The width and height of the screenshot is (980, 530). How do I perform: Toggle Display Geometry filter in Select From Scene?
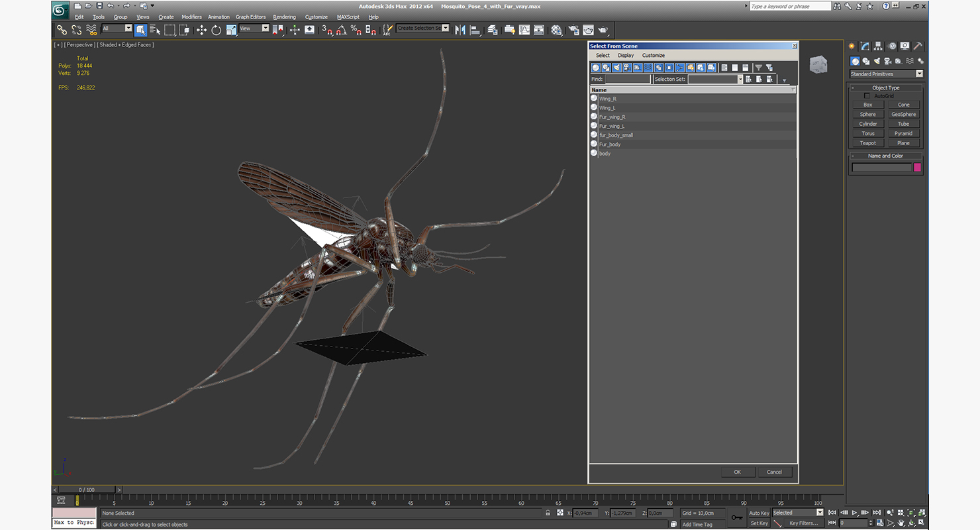tap(596, 68)
